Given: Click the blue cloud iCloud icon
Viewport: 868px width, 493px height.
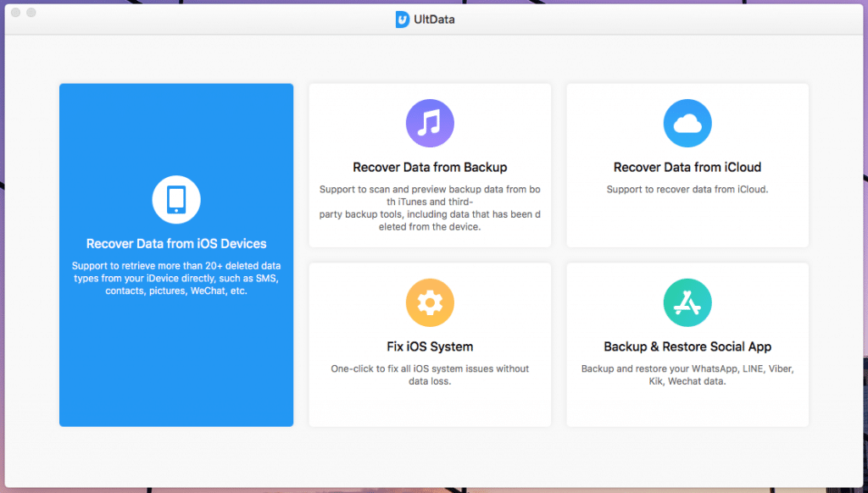Looking at the screenshot, I should [x=687, y=124].
